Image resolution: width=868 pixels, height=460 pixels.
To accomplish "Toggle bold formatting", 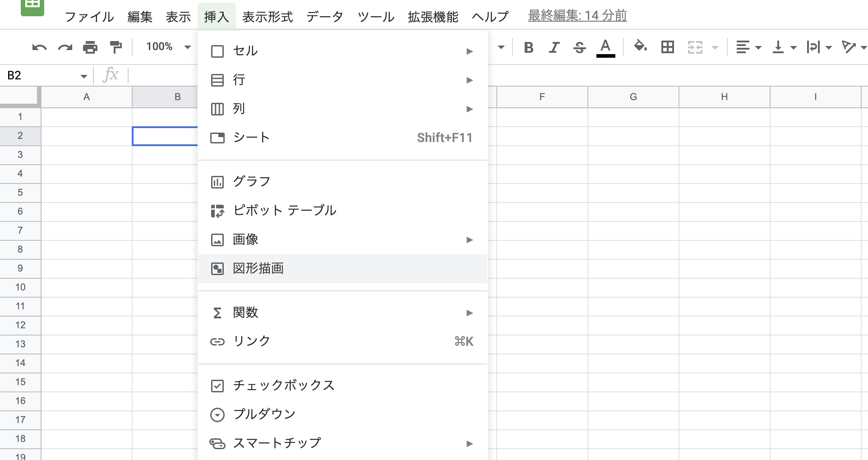I will 528,47.
